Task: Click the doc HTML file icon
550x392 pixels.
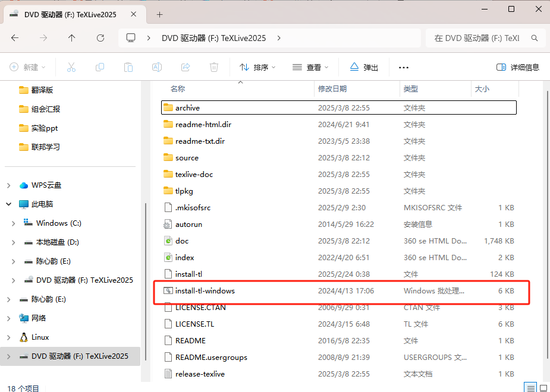Action: [x=168, y=241]
